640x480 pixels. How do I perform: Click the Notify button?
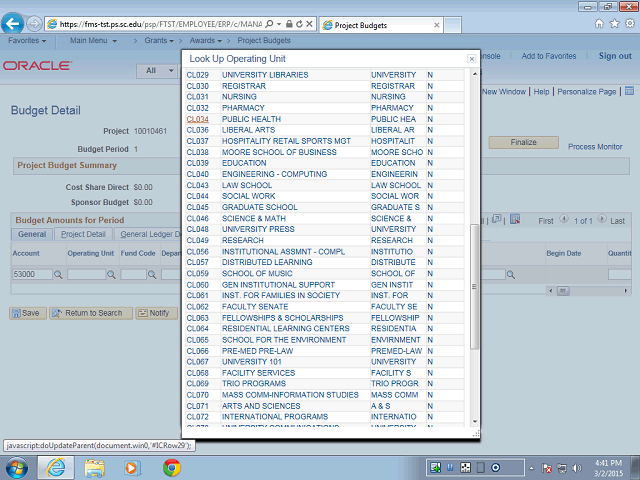click(156, 313)
